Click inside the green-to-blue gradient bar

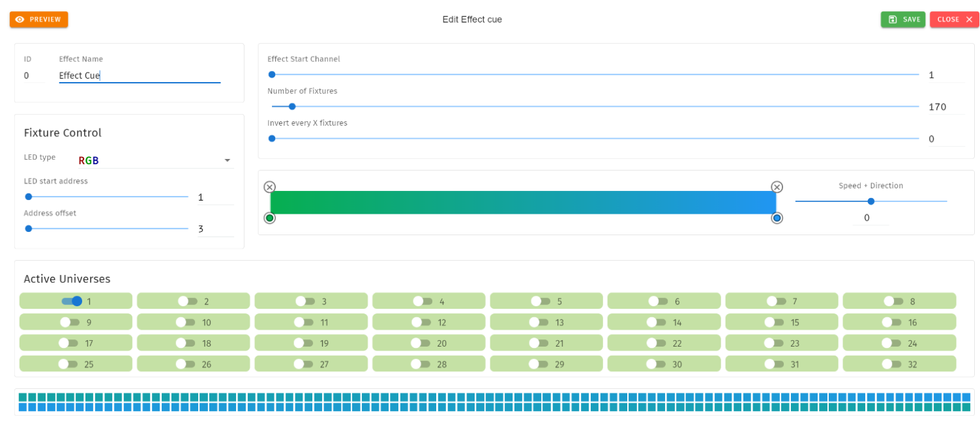(x=523, y=203)
